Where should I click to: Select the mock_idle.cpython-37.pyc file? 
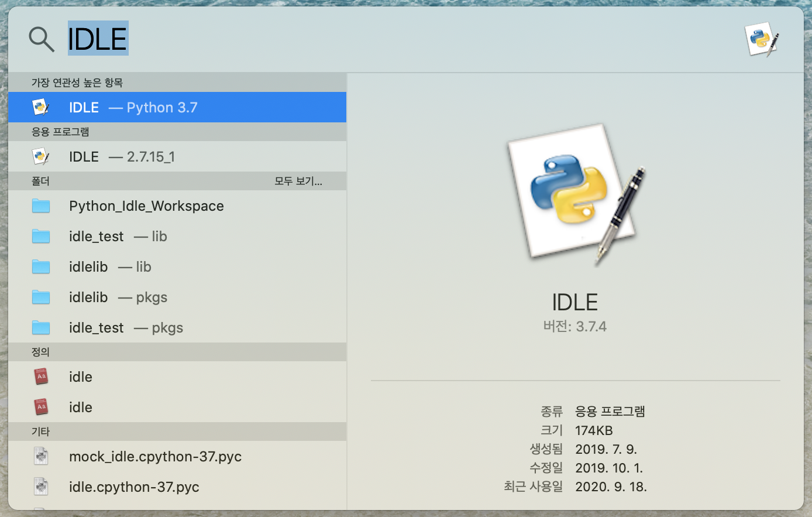[177, 456]
